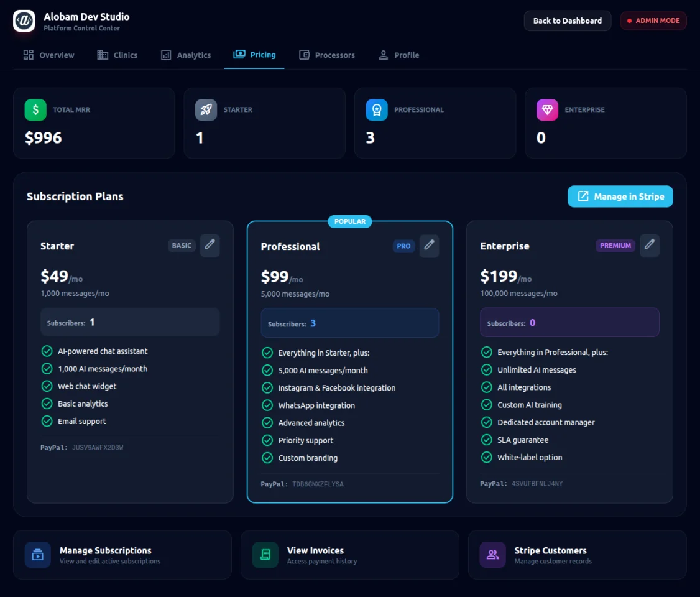
Task: Click the Analytics chart icon
Action: pyautogui.click(x=166, y=55)
